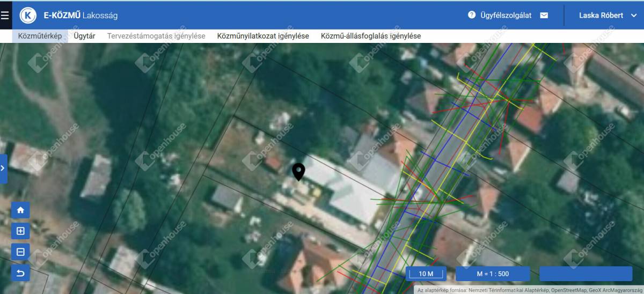Screen dimensions: 644x294
Task: Click the question mark help icon
Action: (472, 15)
